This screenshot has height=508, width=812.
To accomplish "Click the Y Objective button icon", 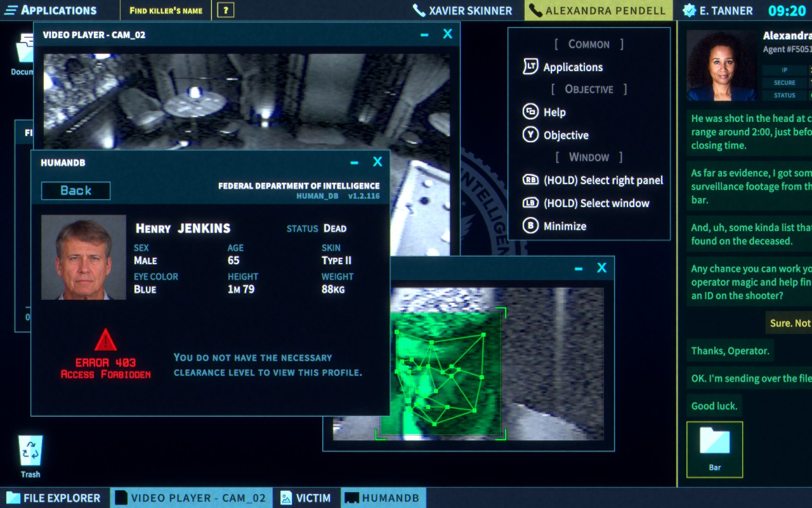I will click(x=530, y=135).
